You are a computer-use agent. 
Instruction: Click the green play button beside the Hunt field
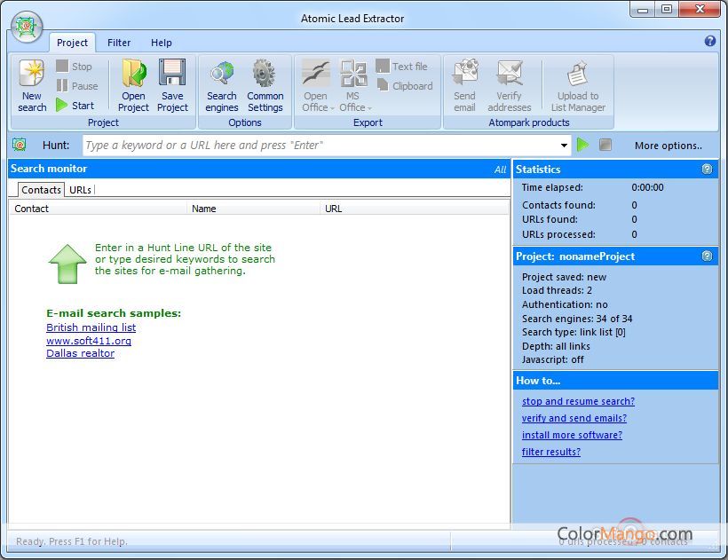click(582, 145)
